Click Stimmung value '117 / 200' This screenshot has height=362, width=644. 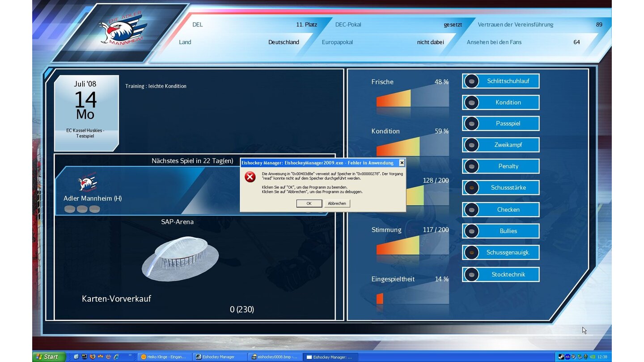(436, 230)
